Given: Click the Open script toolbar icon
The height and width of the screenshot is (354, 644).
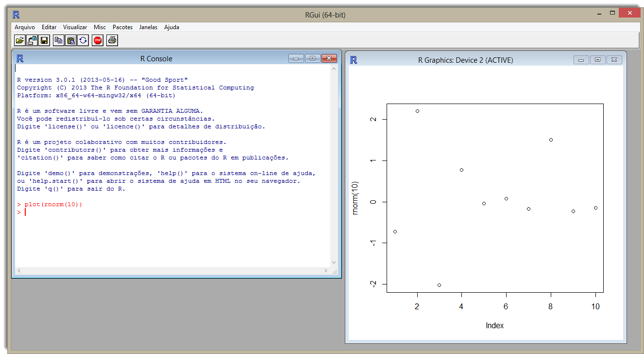Looking at the screenshot, I should [x=20, y=40].
